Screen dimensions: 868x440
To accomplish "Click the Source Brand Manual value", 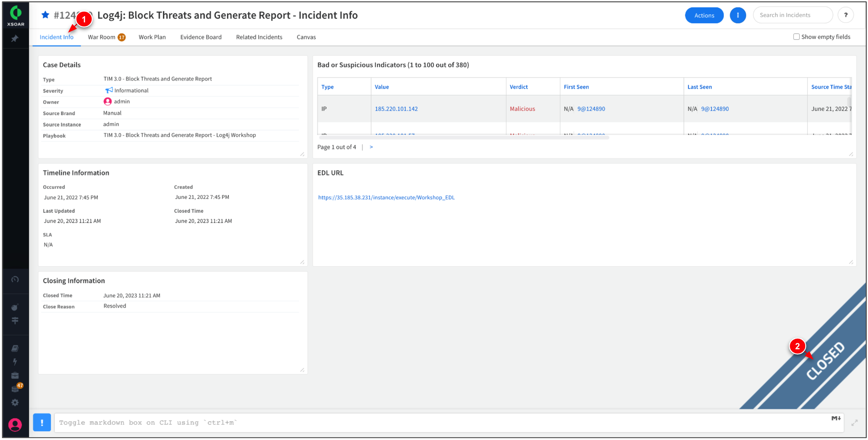I will click(x=112, y=113).
